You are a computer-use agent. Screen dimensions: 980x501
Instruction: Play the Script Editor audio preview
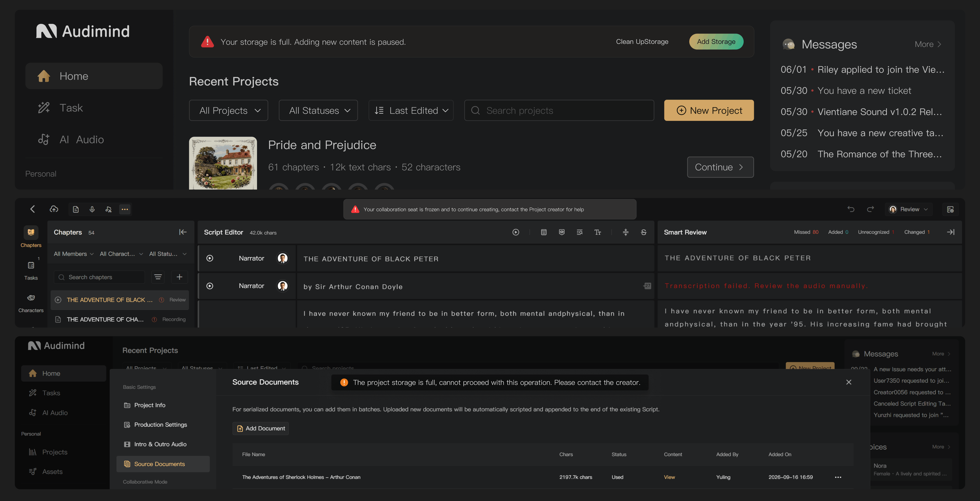pos(516,232)
